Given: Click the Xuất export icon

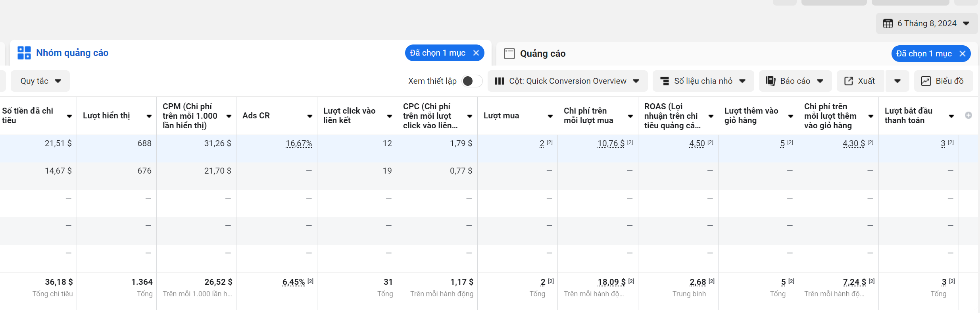Looking at the screenshot, I should coord(849,81).
